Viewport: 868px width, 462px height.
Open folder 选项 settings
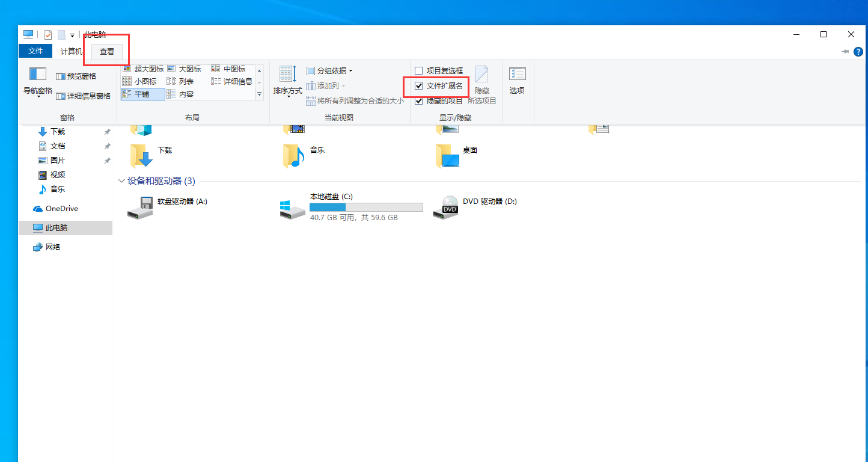click(517, 81)
